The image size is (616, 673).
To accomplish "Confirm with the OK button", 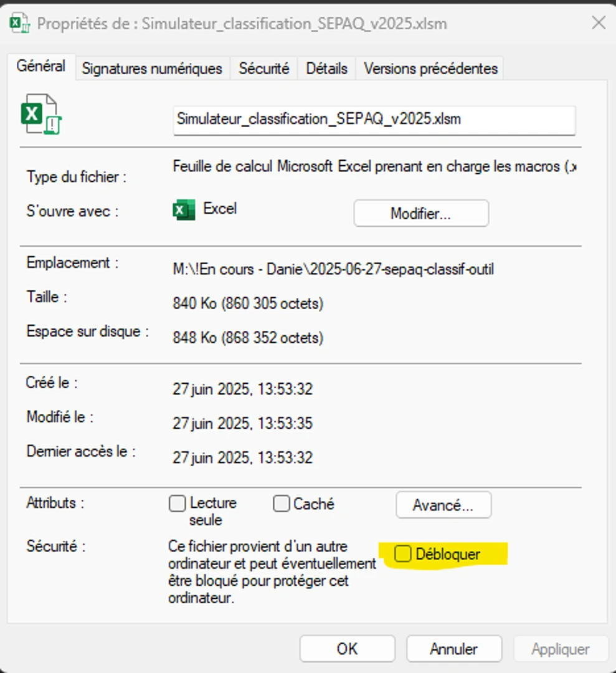I will (347, 649).
